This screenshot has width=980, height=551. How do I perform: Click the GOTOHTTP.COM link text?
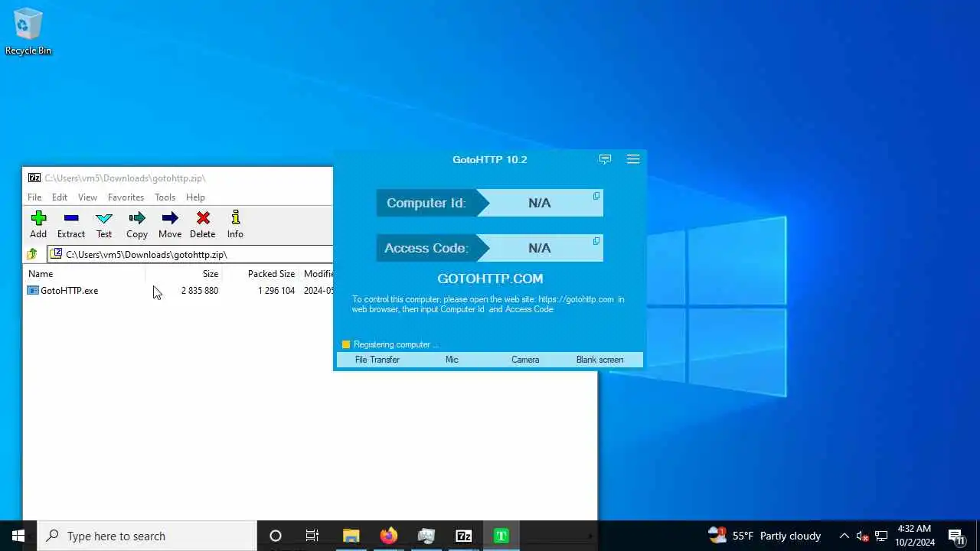pyautogui.click(x=490, y=279)
